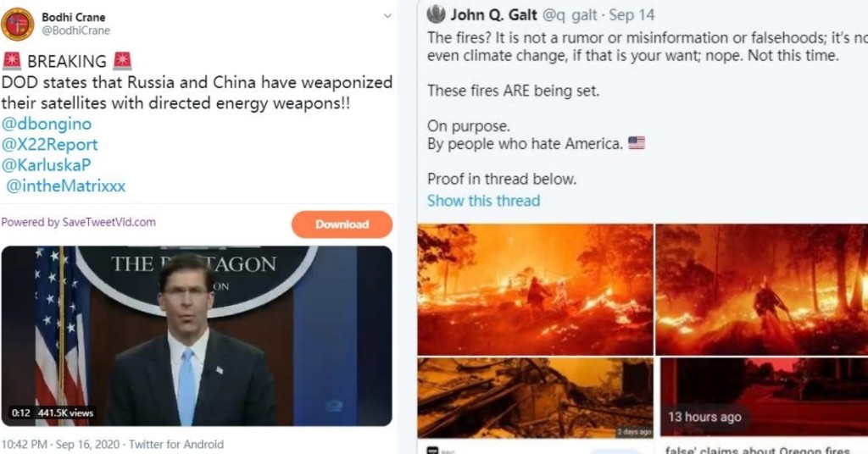
Task: Open John Q. Galt avatar icon
Action: pyautogui.click(x=437, y=14)
